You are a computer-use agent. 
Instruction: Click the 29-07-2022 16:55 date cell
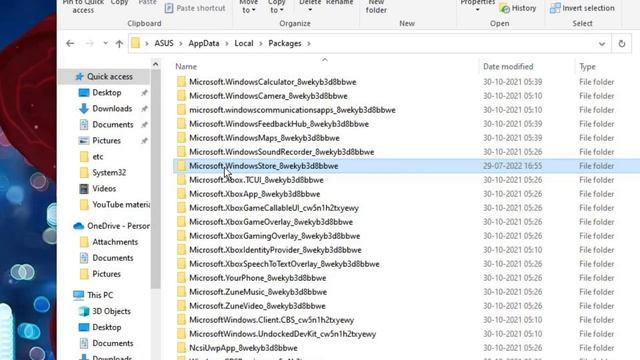513,166
